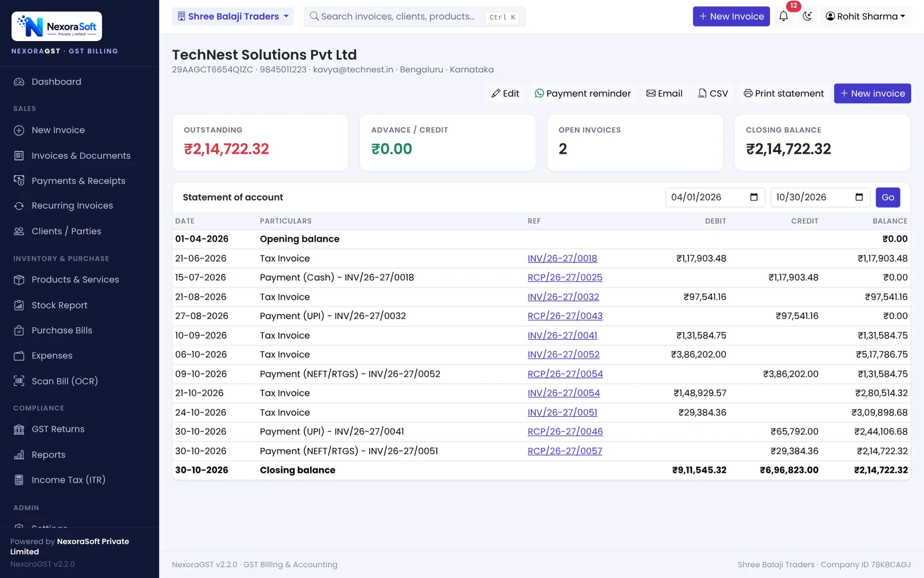Focus the search invoices, clients, products field

(x=415, y=16)
